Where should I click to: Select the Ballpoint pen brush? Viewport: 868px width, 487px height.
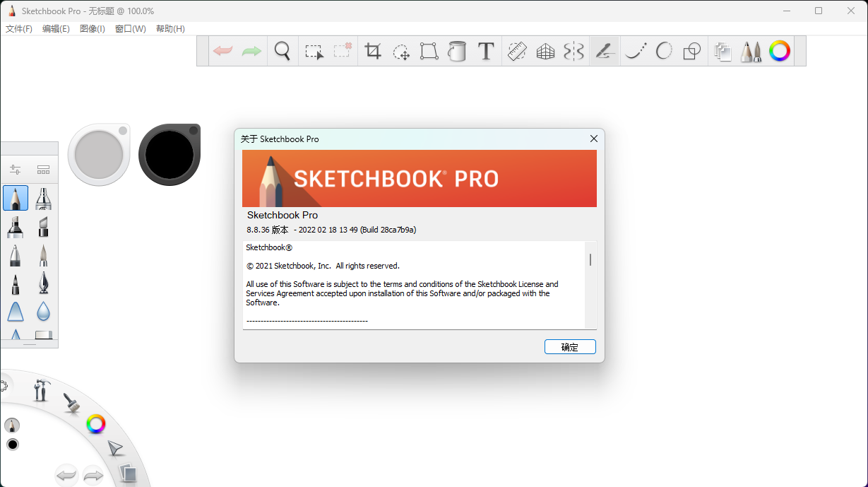(16, 255)
